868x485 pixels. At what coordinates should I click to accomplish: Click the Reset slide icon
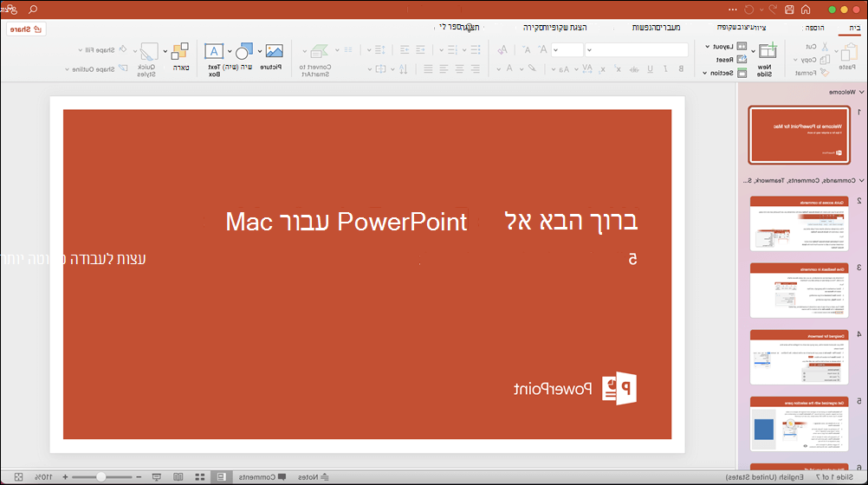[742, 60]
